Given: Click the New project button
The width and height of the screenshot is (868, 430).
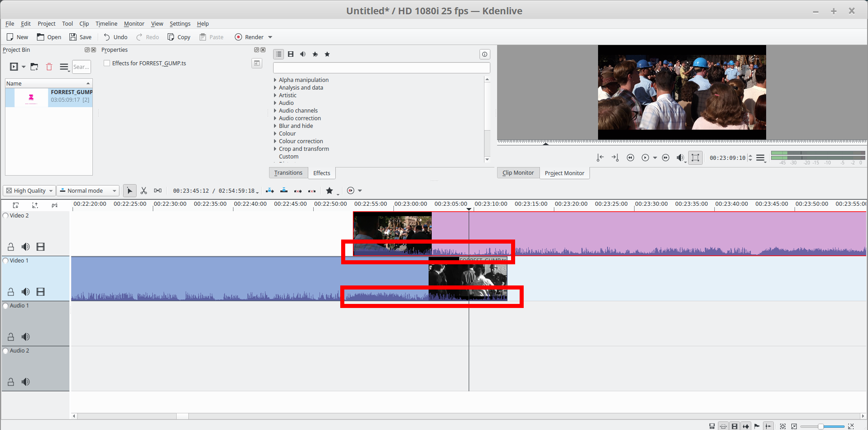Looking at the screenshot, I should 17,37.
